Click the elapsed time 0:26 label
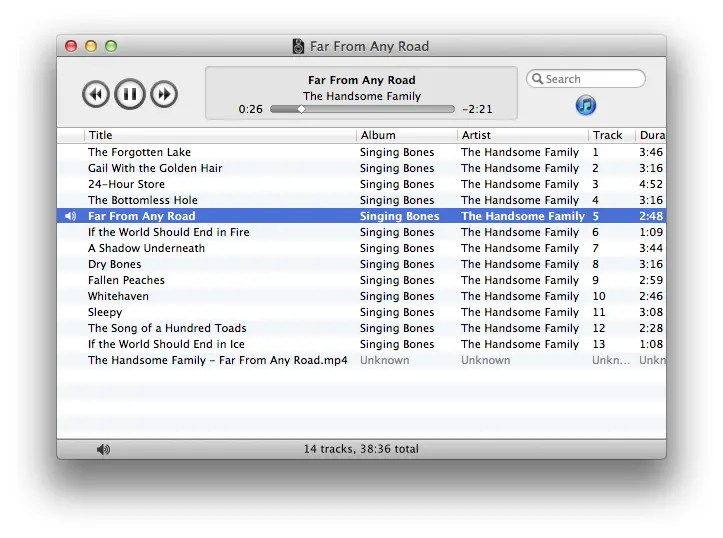The image size is (723, 538). (250, 109)
